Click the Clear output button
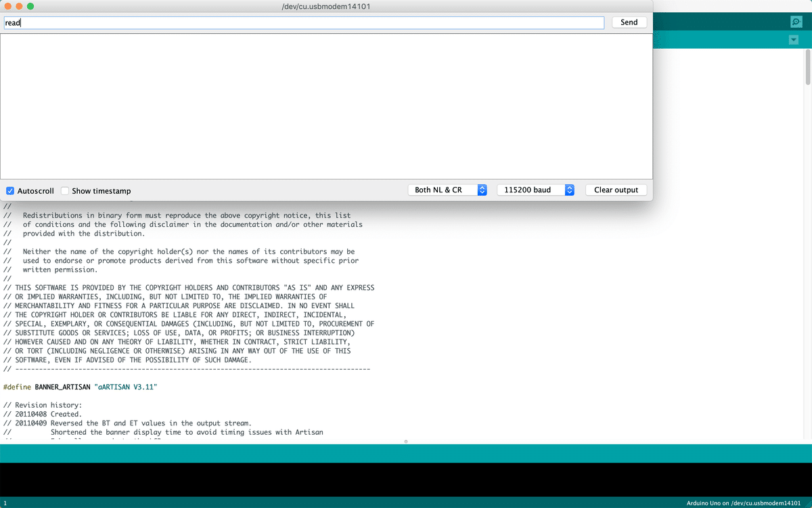Viewport: 812px width, 508px height. (x=616, y=190)
